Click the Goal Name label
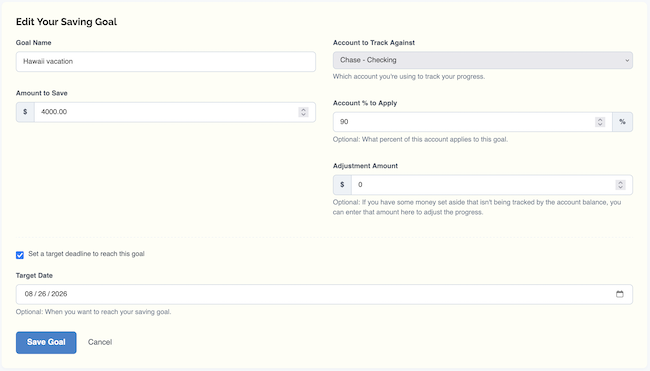This screenshot has height=371, width=650. click(34, 43)
